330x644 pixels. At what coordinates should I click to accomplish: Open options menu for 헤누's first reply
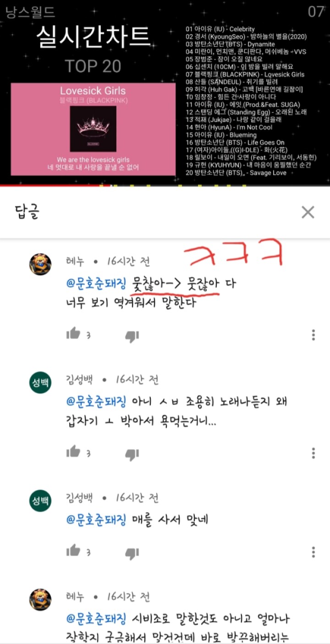[x=313, y=335]
